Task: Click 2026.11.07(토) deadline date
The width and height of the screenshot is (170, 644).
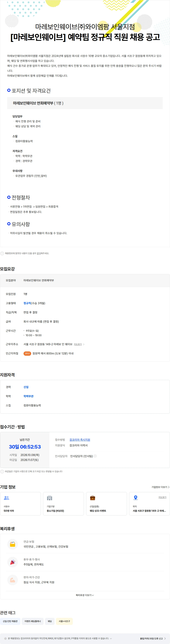Action: coord(30,460)
